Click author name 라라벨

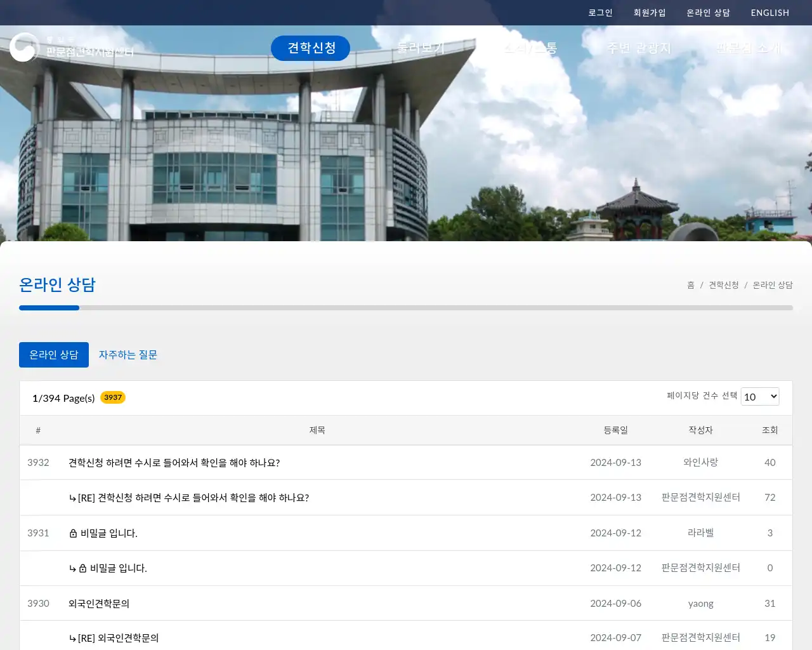[700, 533]
